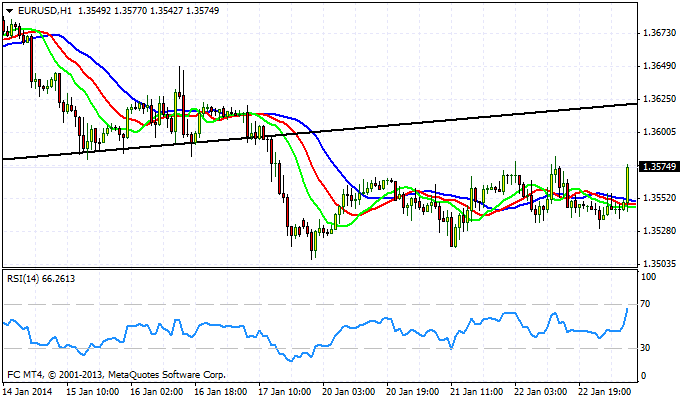Screen dimensions: 680x400
Task: Click the 22 Jan 03:00 time label
Action: (541, 391)
